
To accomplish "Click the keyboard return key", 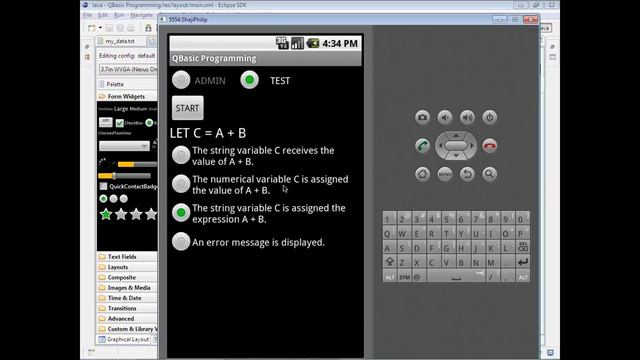I will click(523, 262).
